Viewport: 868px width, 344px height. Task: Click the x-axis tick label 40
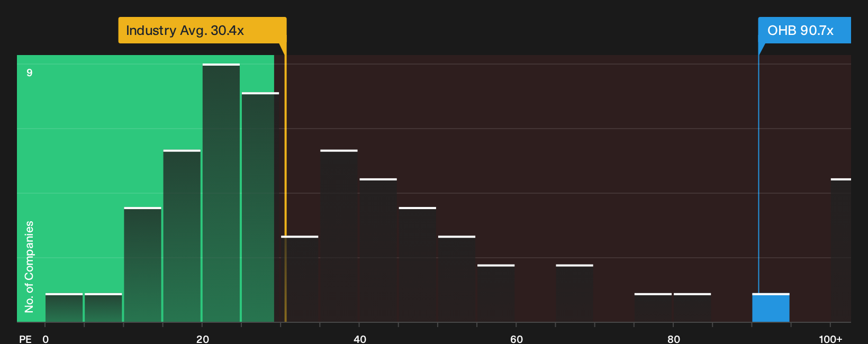point(360,339)
